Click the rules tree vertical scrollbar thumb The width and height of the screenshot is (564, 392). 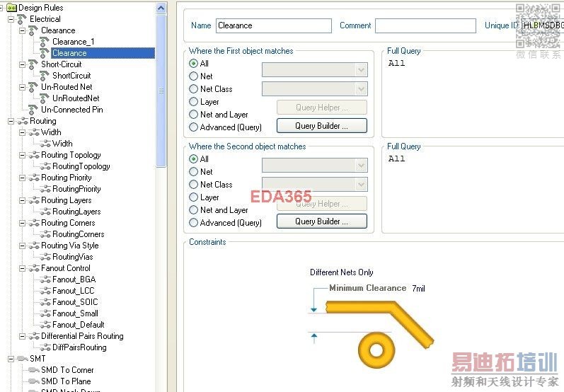pos(161,91)
